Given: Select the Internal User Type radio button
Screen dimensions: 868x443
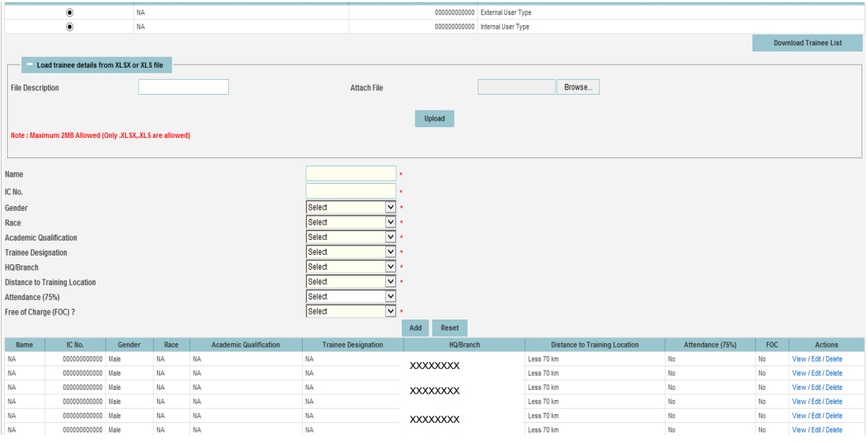Looking at the screenshot, I should (69, 27).
